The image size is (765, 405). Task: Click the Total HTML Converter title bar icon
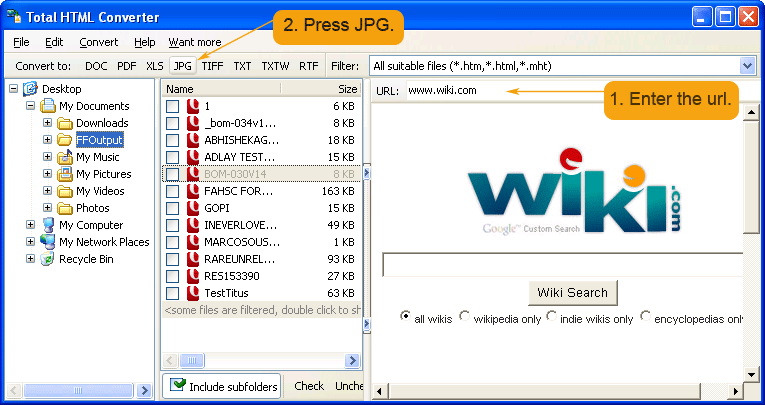(x=14, y=17)
